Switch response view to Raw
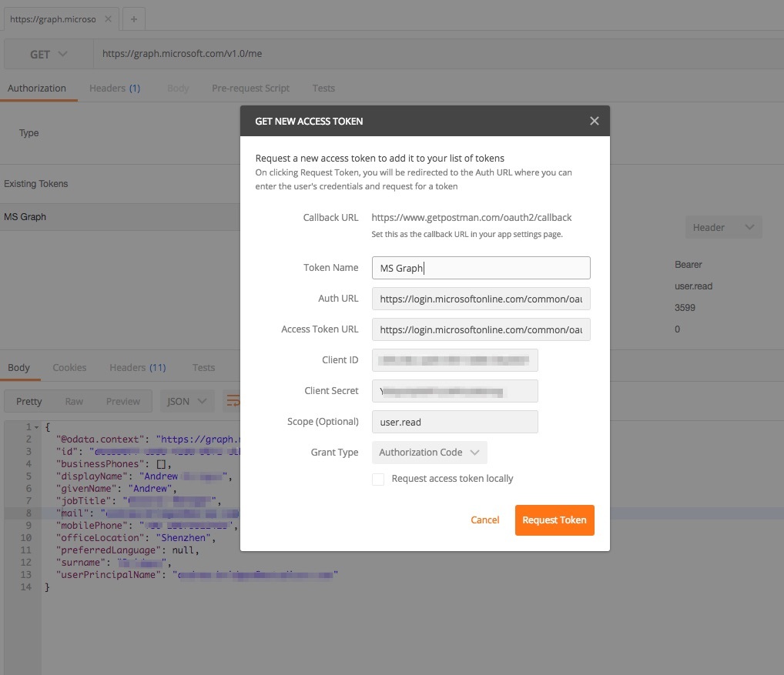This screenshot has width=784, height=675. (x=74, y=401)
